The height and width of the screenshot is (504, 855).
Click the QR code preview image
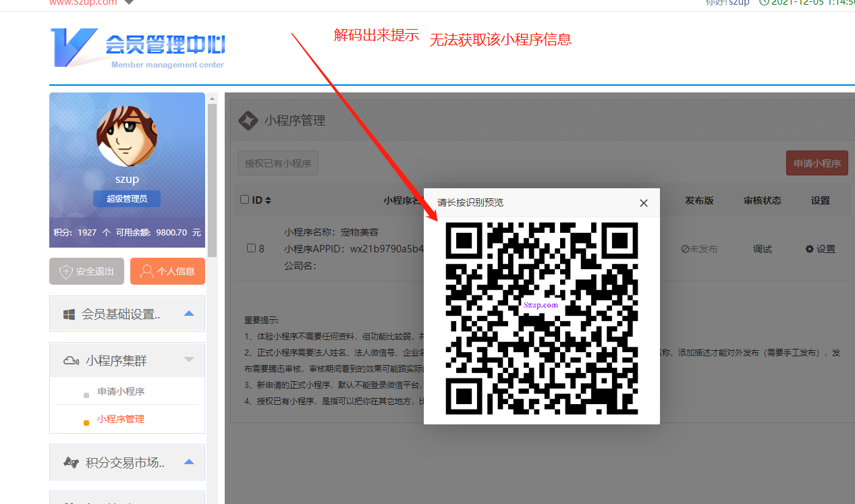tap(542, 318)
